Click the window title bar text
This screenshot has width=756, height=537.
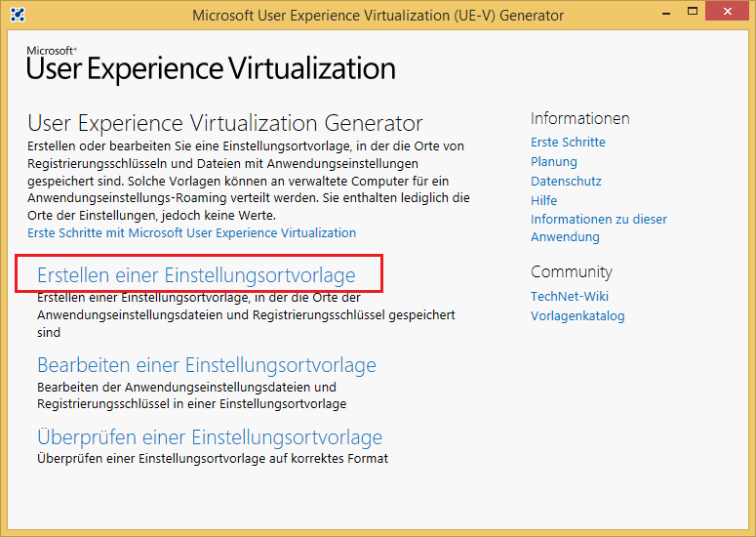tap(378, 15)
